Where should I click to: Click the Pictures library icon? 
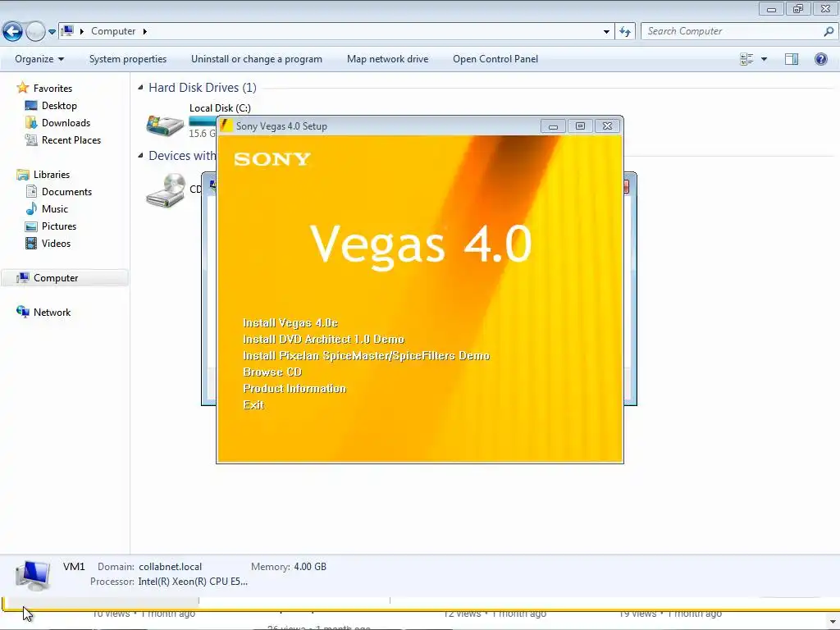point(31,226)
